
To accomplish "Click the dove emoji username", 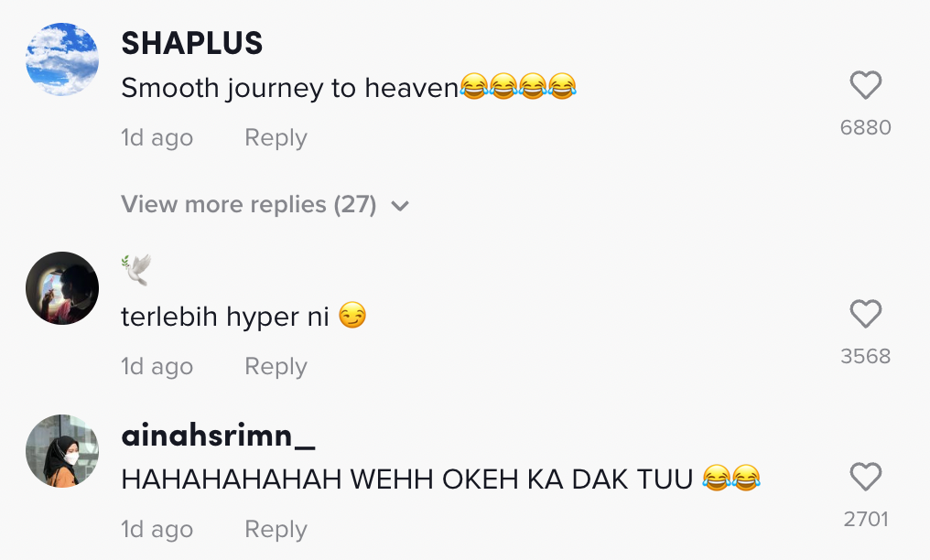I will tap(135, 271).
